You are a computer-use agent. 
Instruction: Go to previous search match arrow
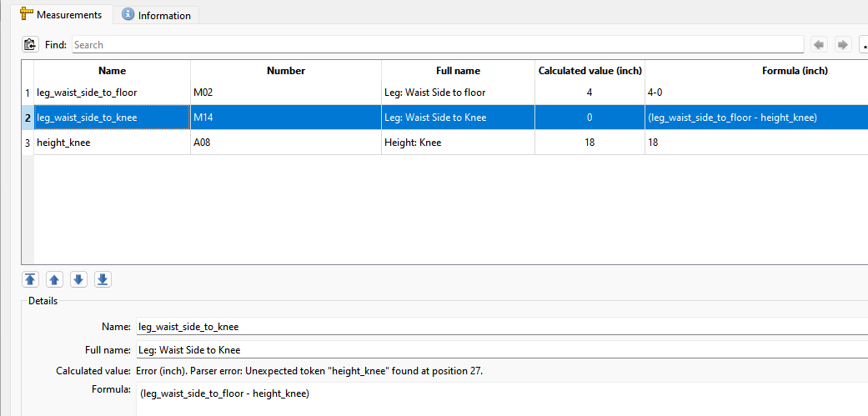coord(819,44)
